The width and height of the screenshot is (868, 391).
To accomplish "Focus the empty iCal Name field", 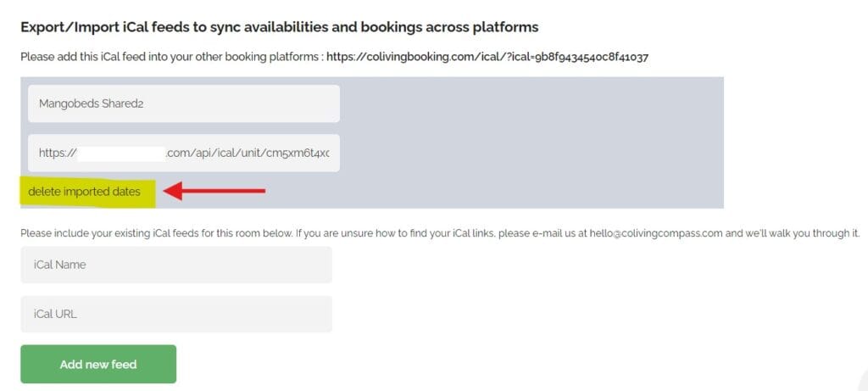I will 176,265.
